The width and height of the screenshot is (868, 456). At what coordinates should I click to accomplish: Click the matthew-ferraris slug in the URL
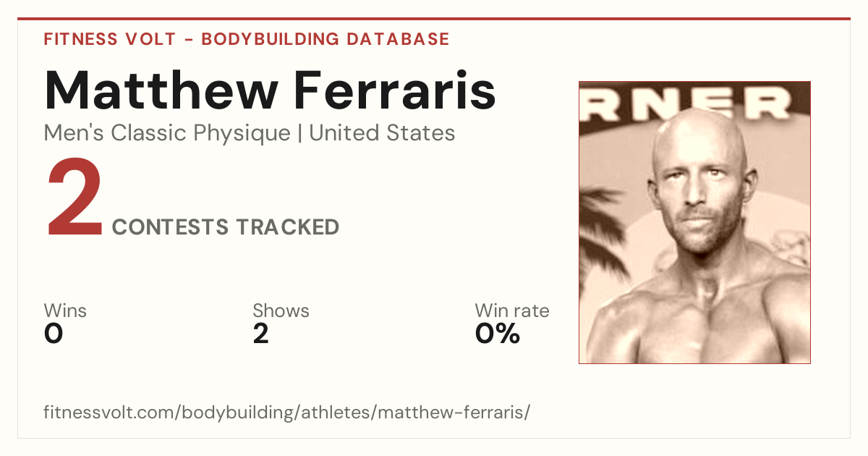(451, 413)
